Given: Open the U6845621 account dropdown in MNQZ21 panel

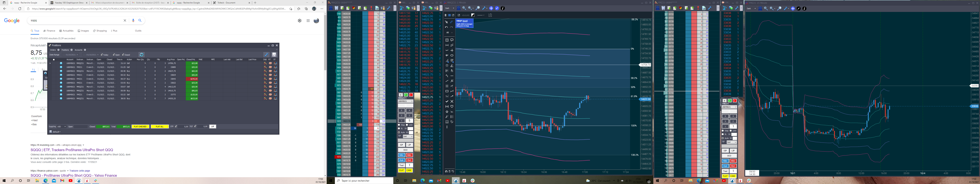Looking at the screenshot, I should pyautogui.click(x=406, y=101).
